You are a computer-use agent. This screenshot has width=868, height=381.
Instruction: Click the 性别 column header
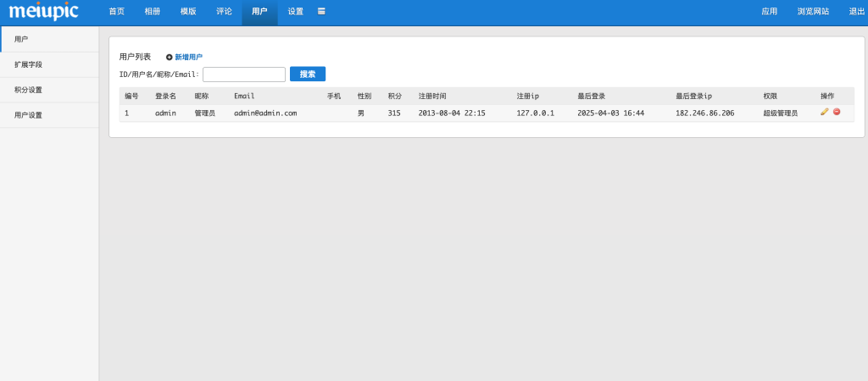tap(364, 97)
